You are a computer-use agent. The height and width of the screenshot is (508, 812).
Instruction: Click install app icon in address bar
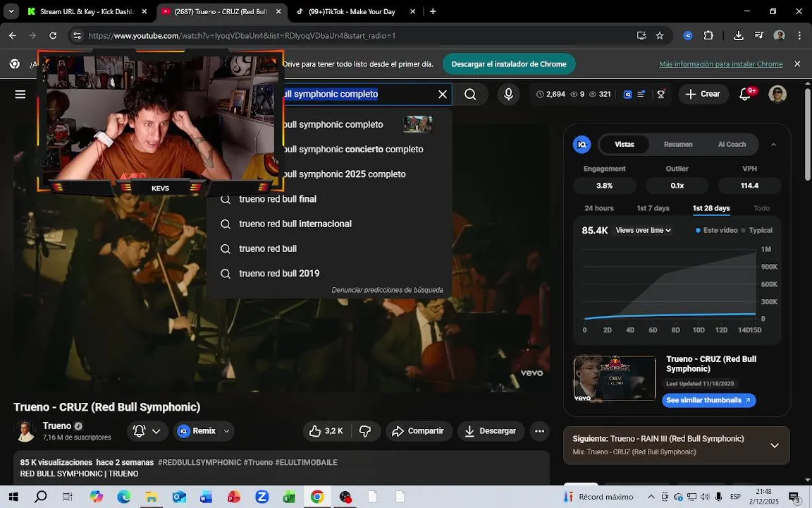(641, 36)
